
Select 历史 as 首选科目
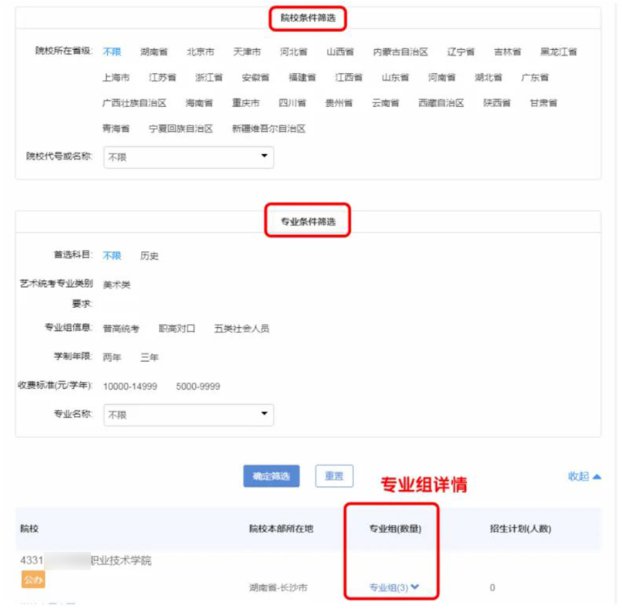pyautogui.click(x=149, y=255)
